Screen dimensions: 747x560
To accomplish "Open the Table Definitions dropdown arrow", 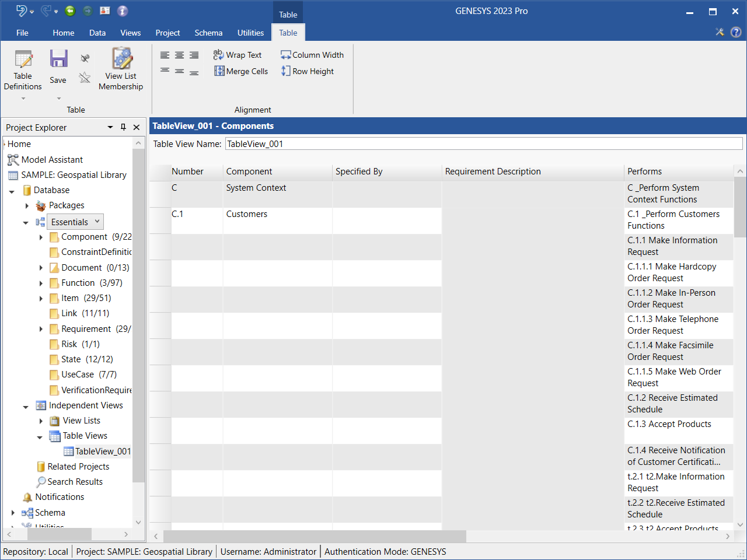I will (23, 99).
